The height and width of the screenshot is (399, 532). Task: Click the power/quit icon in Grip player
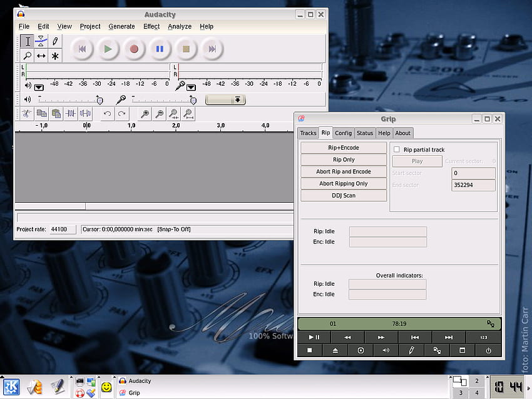tap(488, 350)
